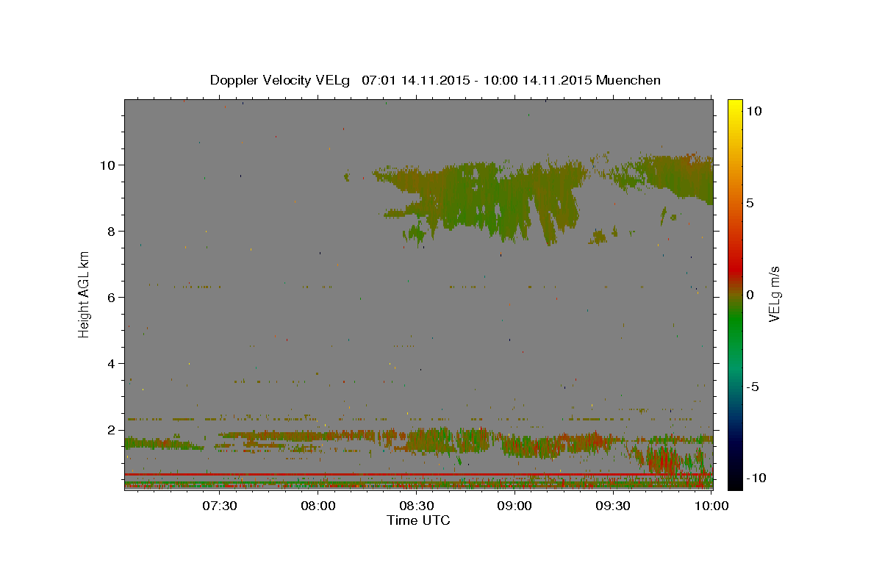882x588 pixels.
Task: Click the colorbar value 5
Action: pyautogui.click(x=749, y=203)
